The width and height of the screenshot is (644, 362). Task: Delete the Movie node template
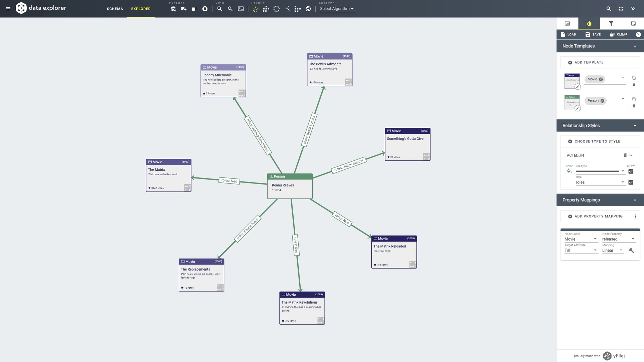pyautogui.click(x=634, y=84)
